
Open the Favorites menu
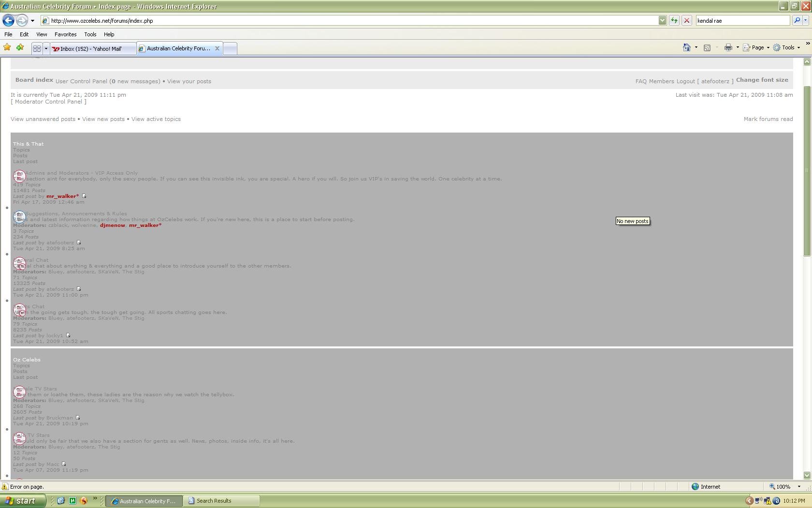tap(65, 34)
